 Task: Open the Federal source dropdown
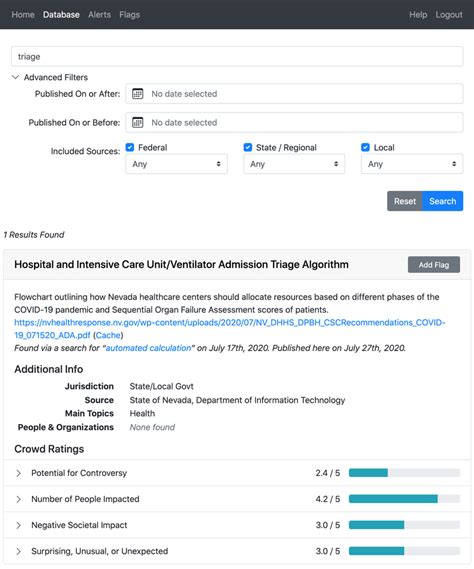coord(176,164)
